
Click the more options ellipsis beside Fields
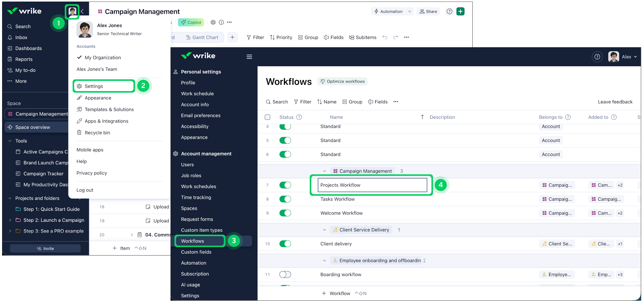tap(396, 102)
